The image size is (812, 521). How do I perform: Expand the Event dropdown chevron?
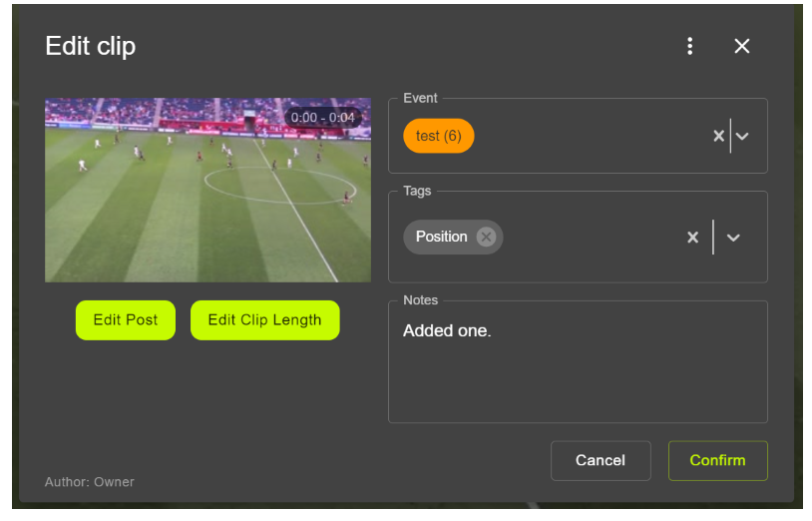743,136
